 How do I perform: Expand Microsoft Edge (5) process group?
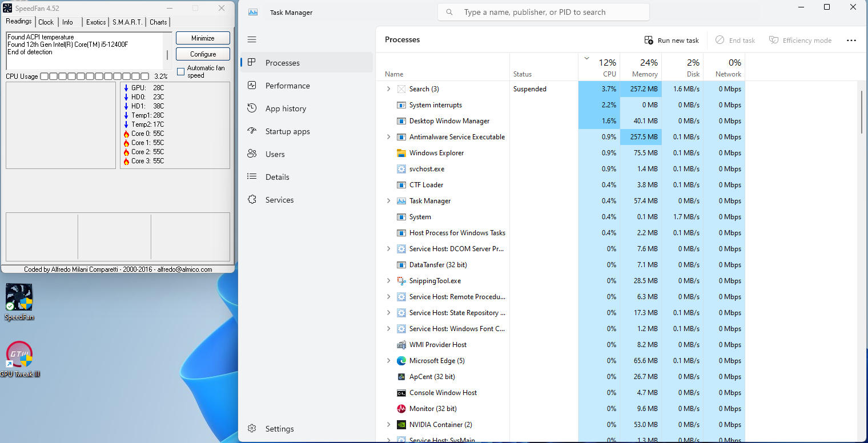pyautogui.click(x=388, y=361)
